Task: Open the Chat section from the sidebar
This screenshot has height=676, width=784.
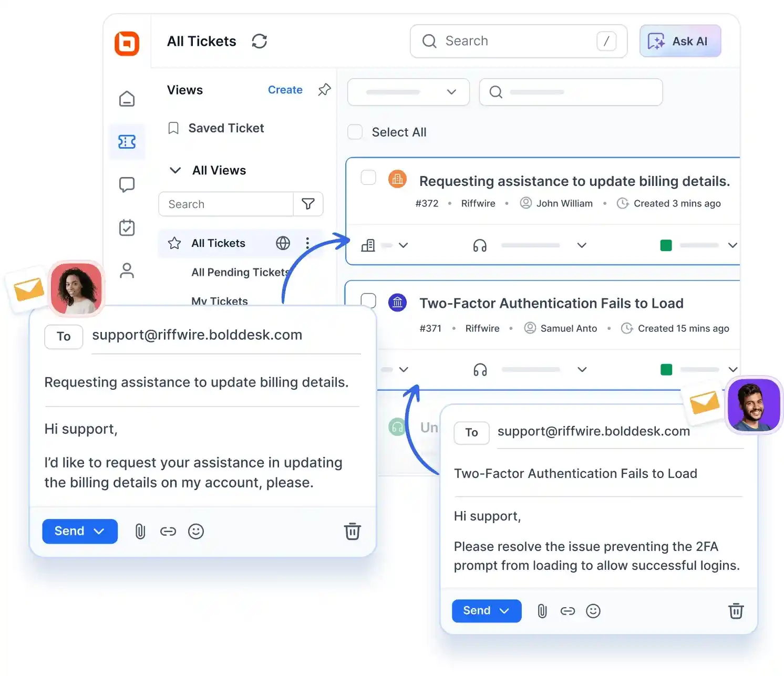Action: click(x=127, y=184)
